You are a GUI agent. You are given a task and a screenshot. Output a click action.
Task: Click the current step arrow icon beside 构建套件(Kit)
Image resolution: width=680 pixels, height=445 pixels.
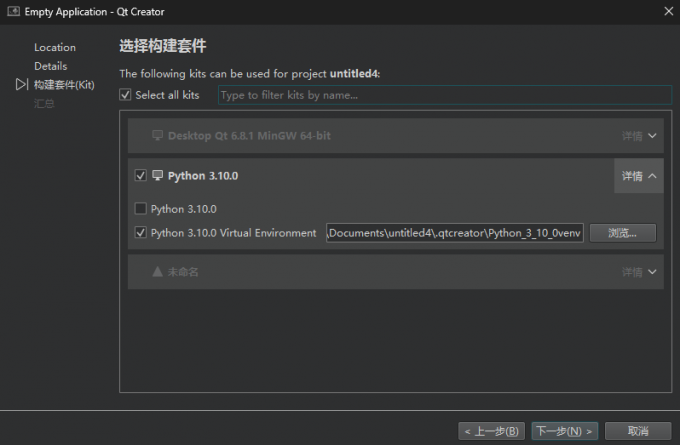(x=22, y=85)
